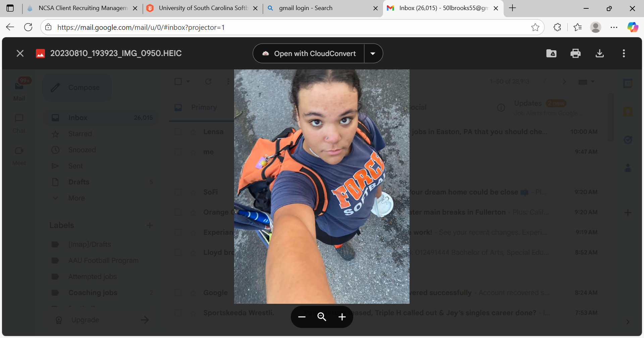
Task: Click Compose in the Gmail background
Action: point(77,88)
